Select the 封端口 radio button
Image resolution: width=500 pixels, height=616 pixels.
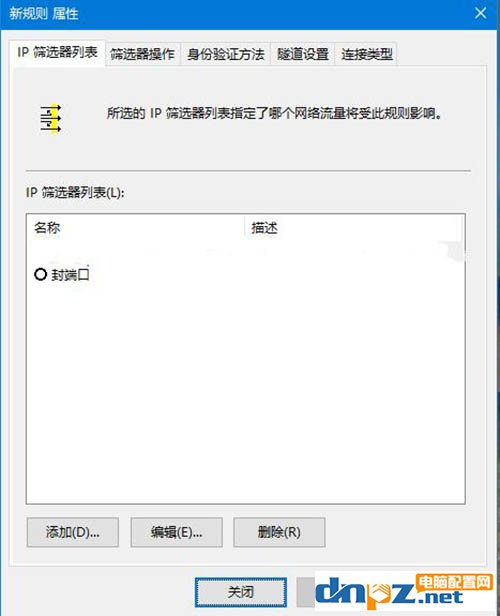[x=40, y=274]
